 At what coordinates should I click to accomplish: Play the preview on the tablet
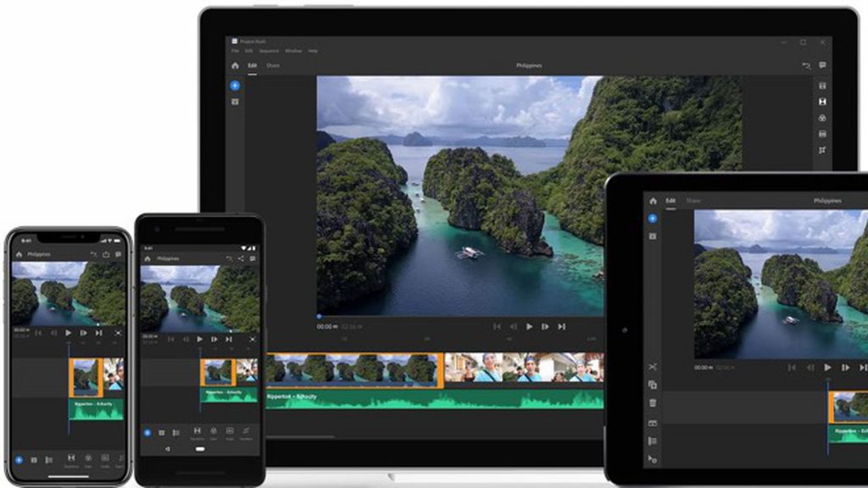coord(827,368)
